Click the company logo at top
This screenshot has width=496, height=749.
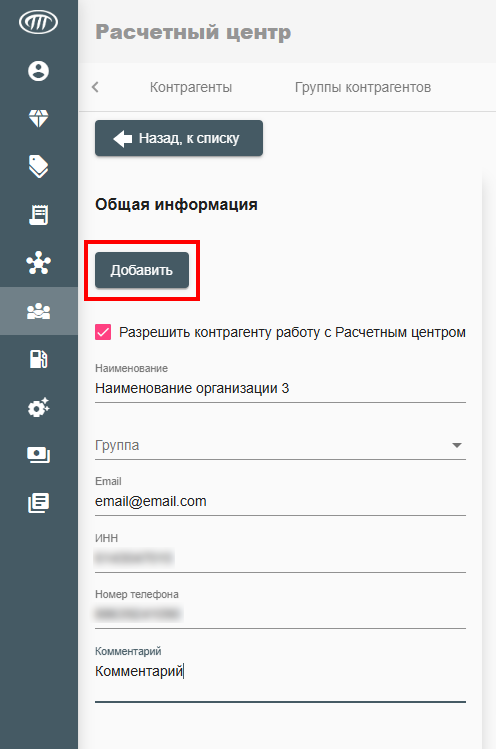pyautogui.click(x=38, y=22)
